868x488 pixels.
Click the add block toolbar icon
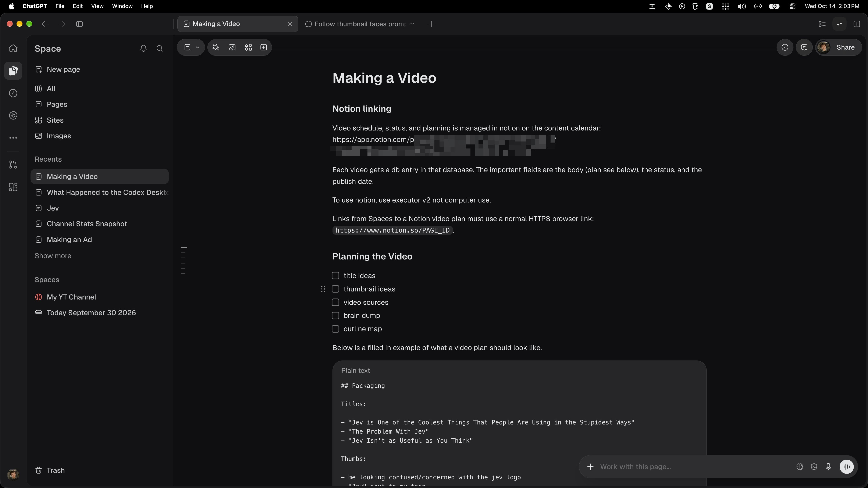264,47
